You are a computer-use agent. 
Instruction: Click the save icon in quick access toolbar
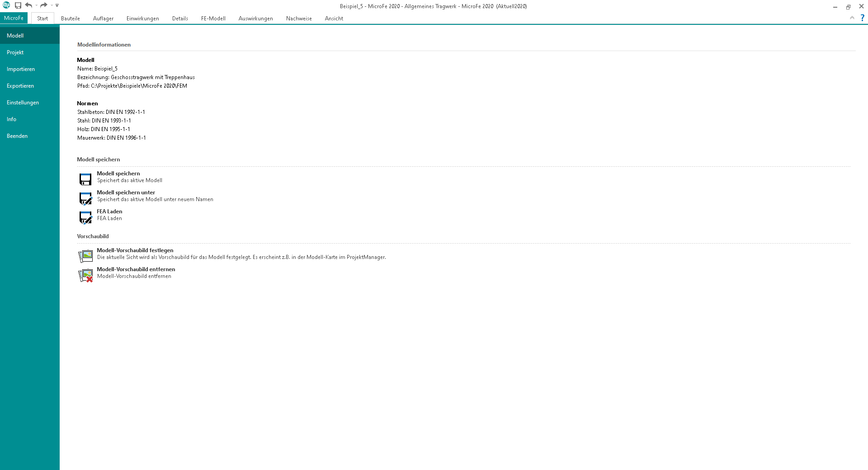click(x=18, y=5)
